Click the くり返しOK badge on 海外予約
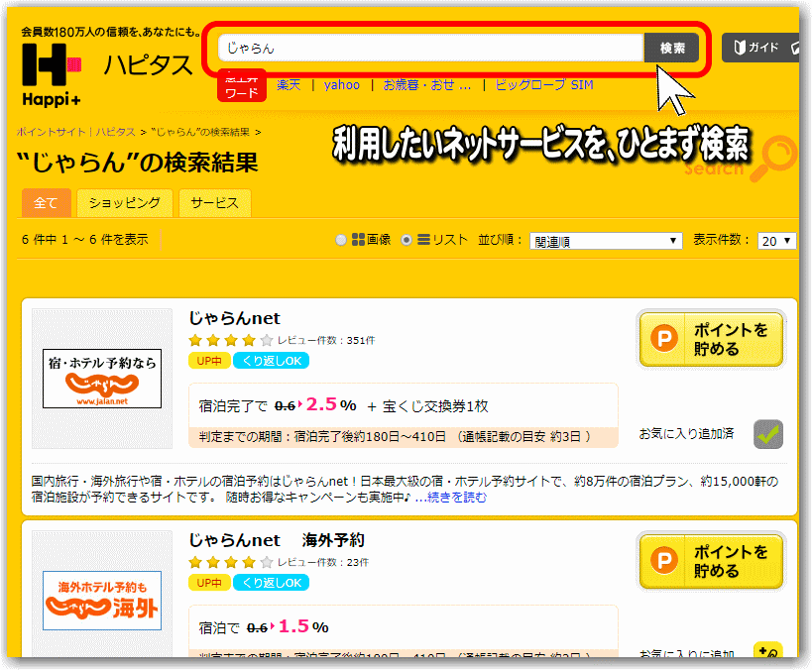Image resolution: width=812 pixels, height=670 pixels. point(272,583)
